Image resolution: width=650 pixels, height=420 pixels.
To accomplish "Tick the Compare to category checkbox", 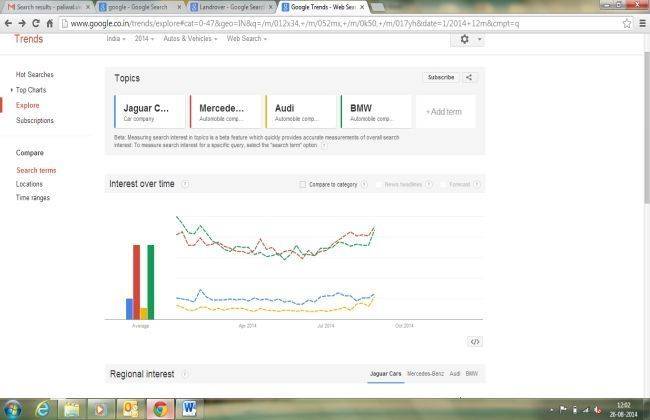I will (303, 185).
